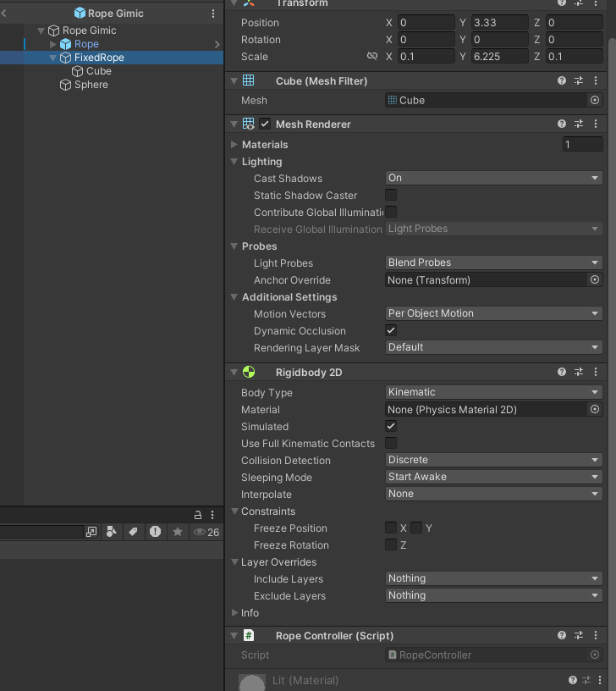616x691 pixels.
Task: Open Mesh Renderer more options menu
Action: 596,124
